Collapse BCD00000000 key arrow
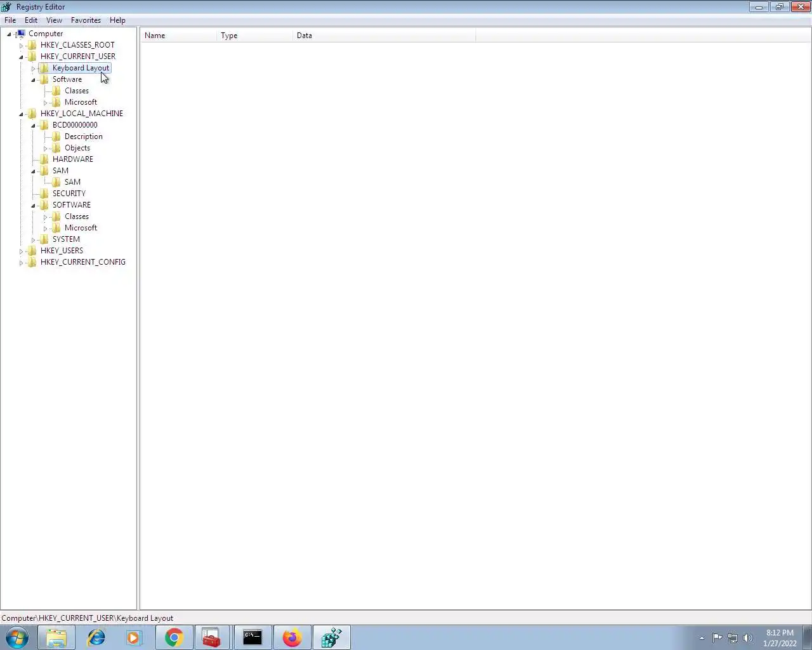 click(33, 126)
